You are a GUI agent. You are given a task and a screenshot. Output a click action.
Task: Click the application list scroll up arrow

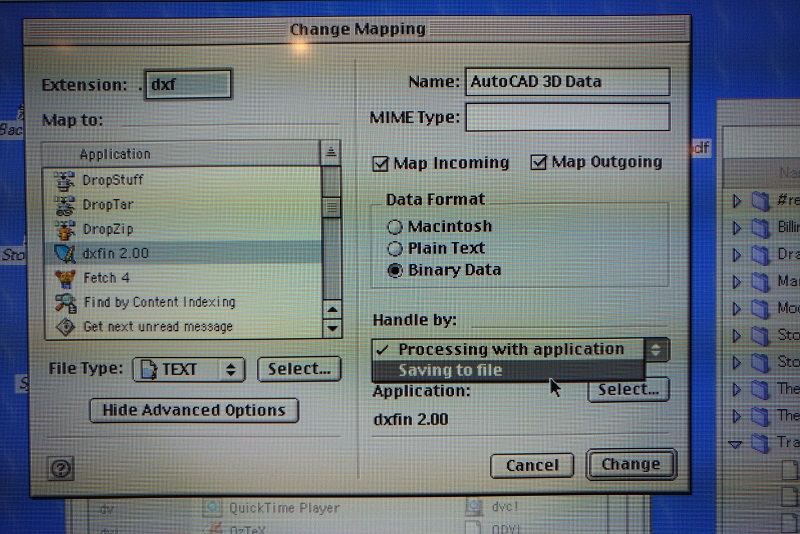pos(332,310)
